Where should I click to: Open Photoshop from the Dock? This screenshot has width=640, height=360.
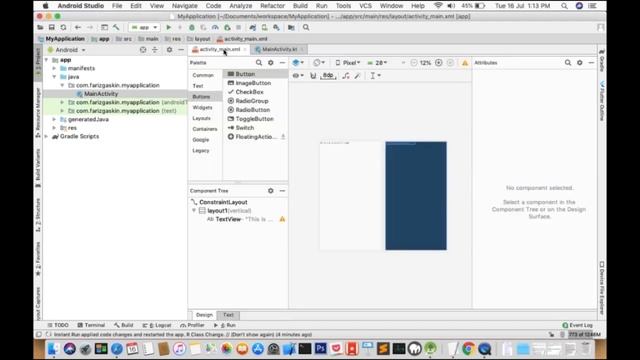(x=321, y=349)
